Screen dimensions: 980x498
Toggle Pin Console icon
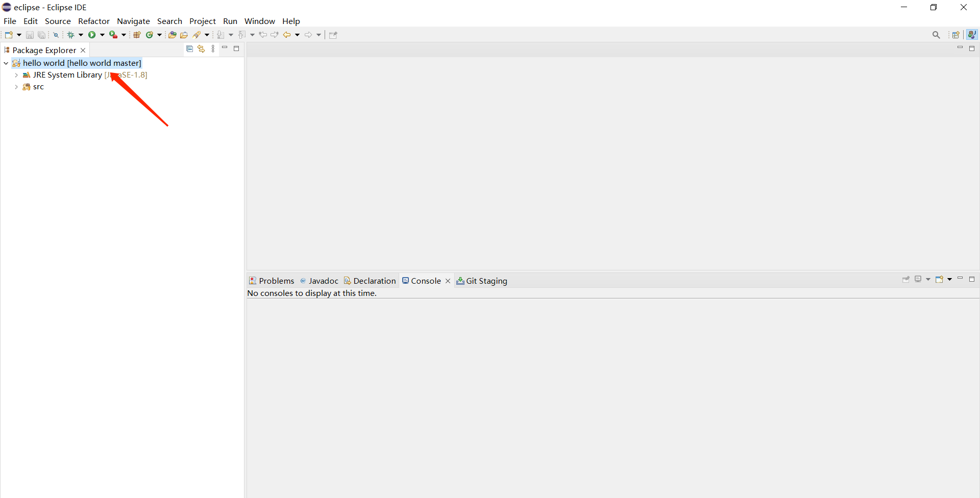(906, 279)
